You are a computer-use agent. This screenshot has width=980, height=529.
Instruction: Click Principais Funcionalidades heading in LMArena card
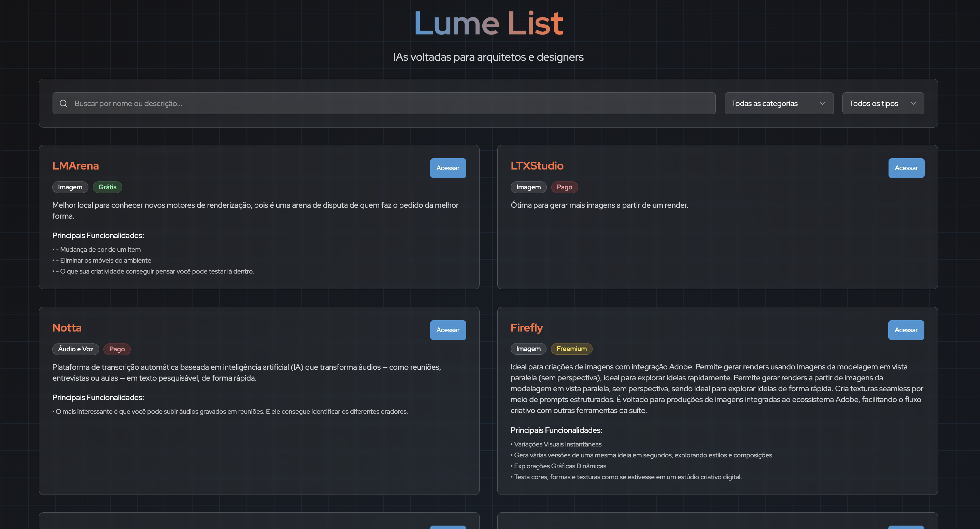click(x=98, y=236)
